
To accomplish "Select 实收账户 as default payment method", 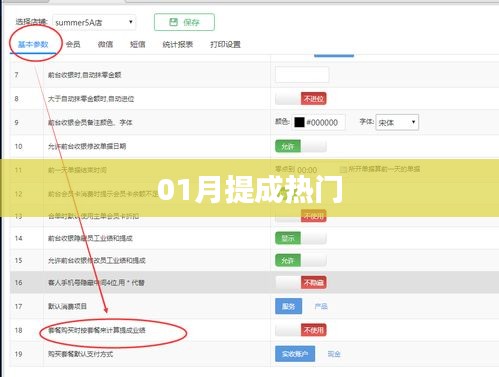I will (295, 354).
